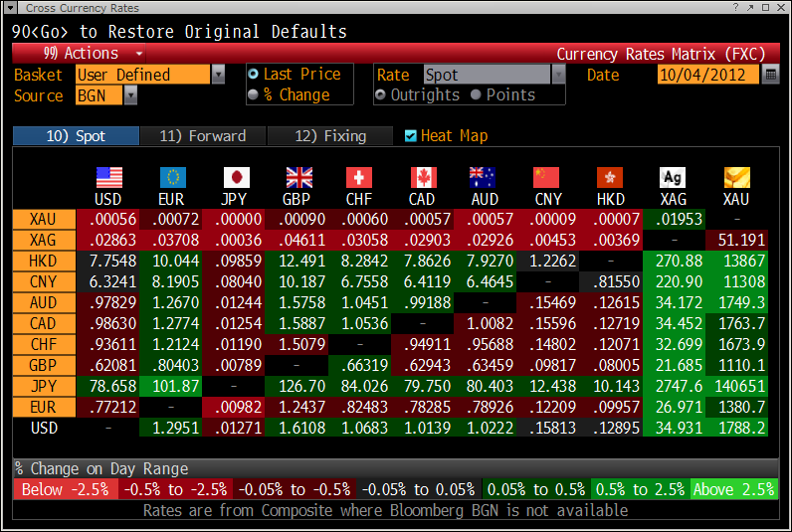
Task: Open the 99) Actions menu
Action: [x=92, y=54]
